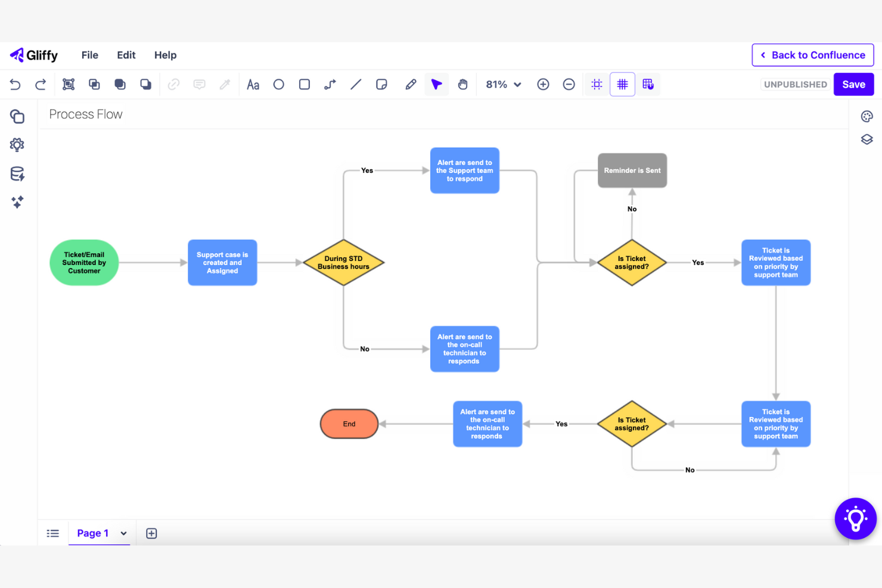The height and width of the screenshot is (588, 882).
Task: Toggle the grid visibility
Action: (x=623, y=84)
